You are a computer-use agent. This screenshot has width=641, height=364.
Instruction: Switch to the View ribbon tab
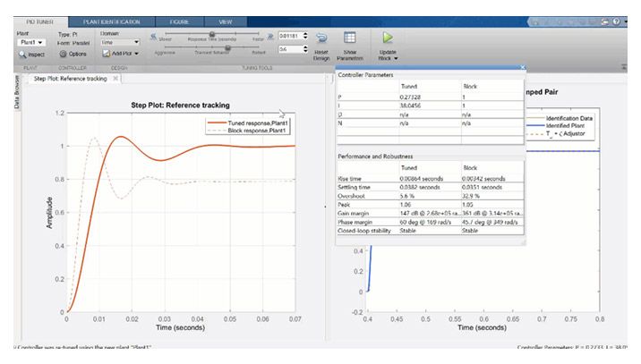click(226, 20)
